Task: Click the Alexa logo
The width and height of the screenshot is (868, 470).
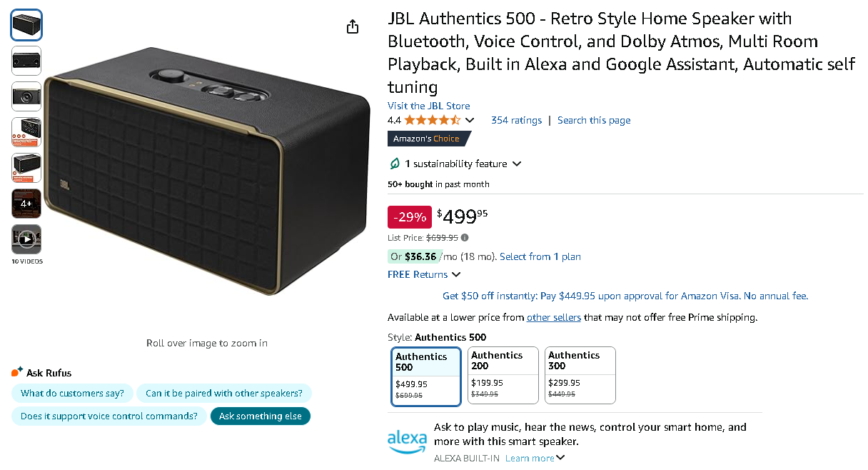Action: (x=408, y=441)
